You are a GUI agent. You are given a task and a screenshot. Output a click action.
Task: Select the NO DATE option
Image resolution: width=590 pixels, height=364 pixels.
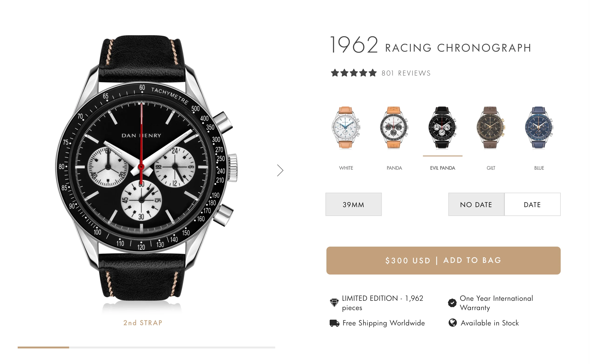pyautogui.click(x=476, y=204)
